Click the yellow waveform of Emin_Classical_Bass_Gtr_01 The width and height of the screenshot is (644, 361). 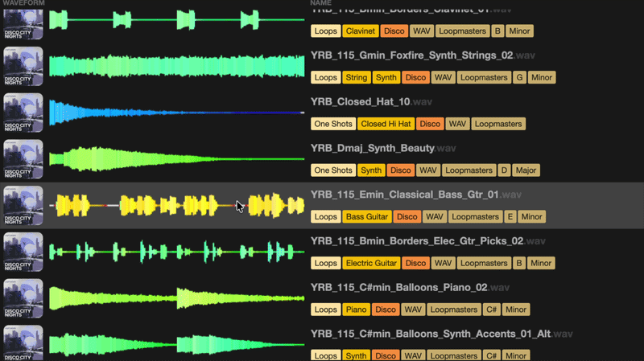point(176,205)
